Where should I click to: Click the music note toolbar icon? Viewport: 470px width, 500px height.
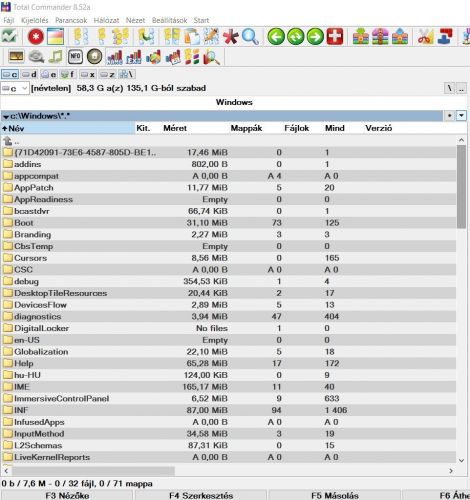coord(56,57)
